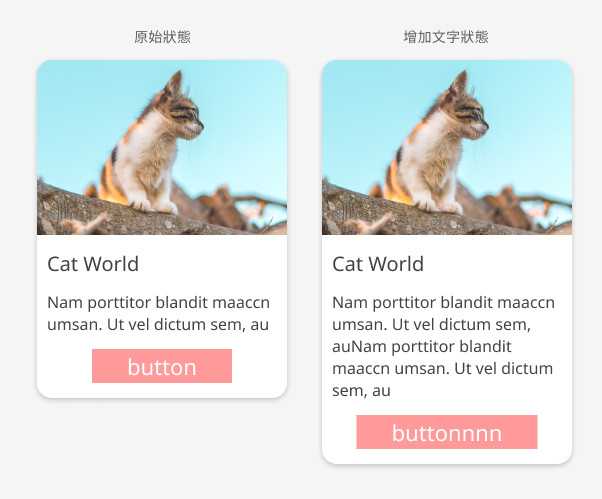
Task: Click the 增加文字狀態 heading label
Action: (x=446, y=37)
